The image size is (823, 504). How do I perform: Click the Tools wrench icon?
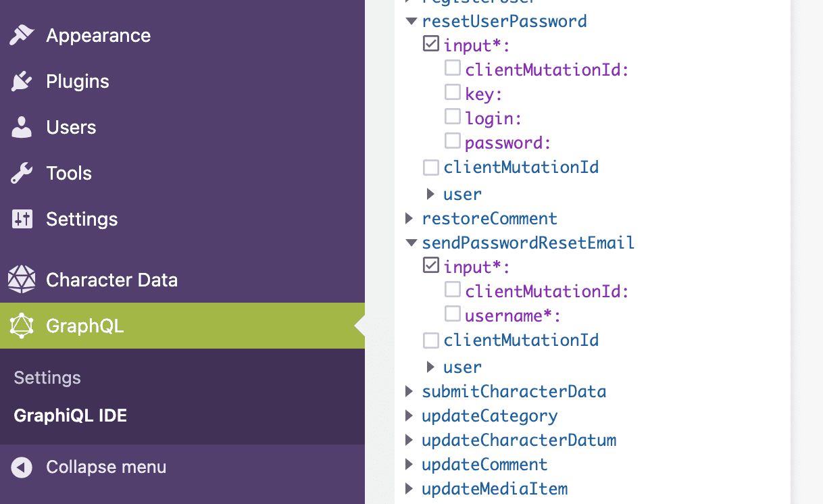(22, 173)
